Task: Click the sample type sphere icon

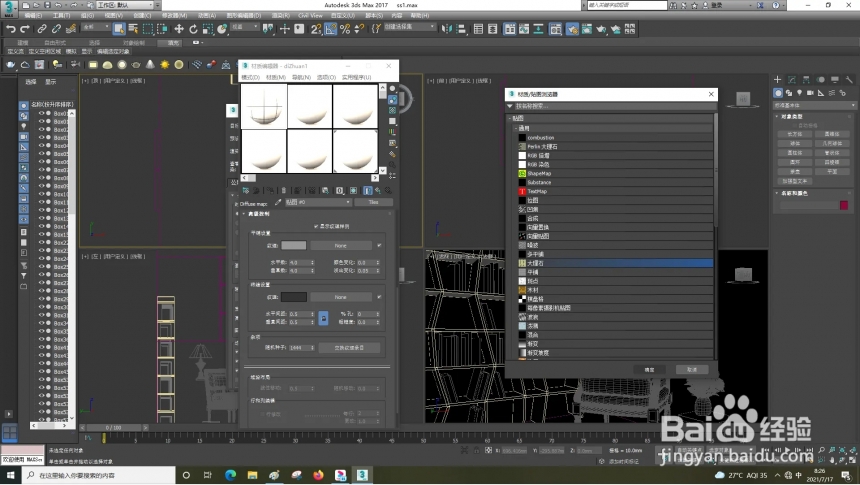Action: pyautogui.click(x=392, y=88)
